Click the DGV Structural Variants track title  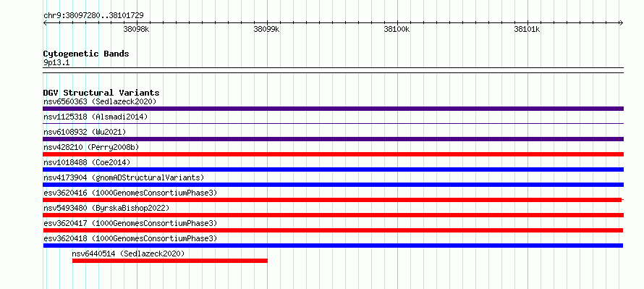coord(101,93)
